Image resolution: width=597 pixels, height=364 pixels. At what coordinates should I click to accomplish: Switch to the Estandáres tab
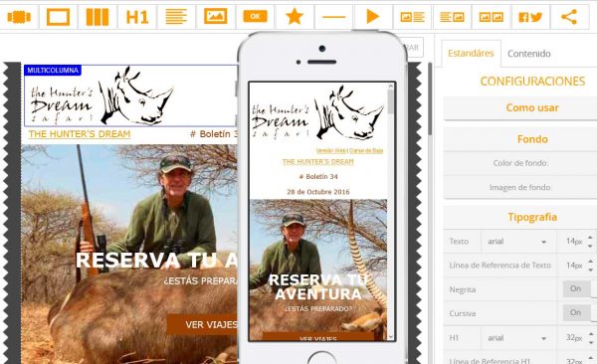tap(471, 54)
